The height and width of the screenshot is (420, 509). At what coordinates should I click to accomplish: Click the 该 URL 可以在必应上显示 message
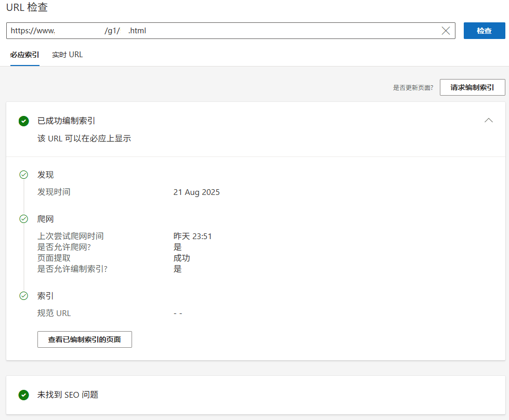[84, 139]
